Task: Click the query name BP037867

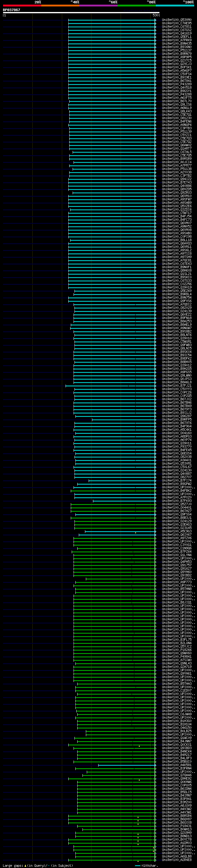Action: 11,10
